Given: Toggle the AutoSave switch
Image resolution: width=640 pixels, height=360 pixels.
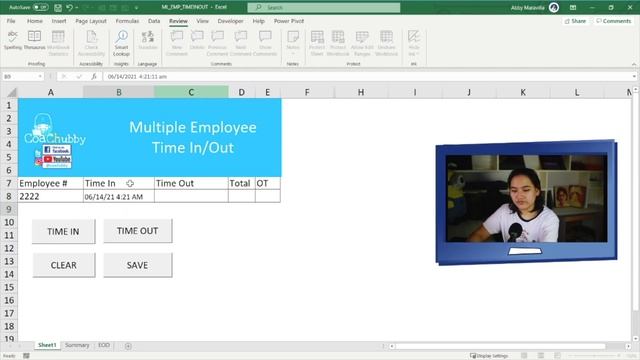Looking at the screenshot, I should 40,7.
